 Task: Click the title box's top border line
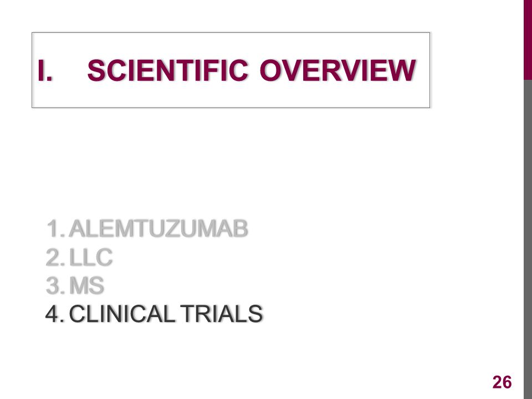231,33
